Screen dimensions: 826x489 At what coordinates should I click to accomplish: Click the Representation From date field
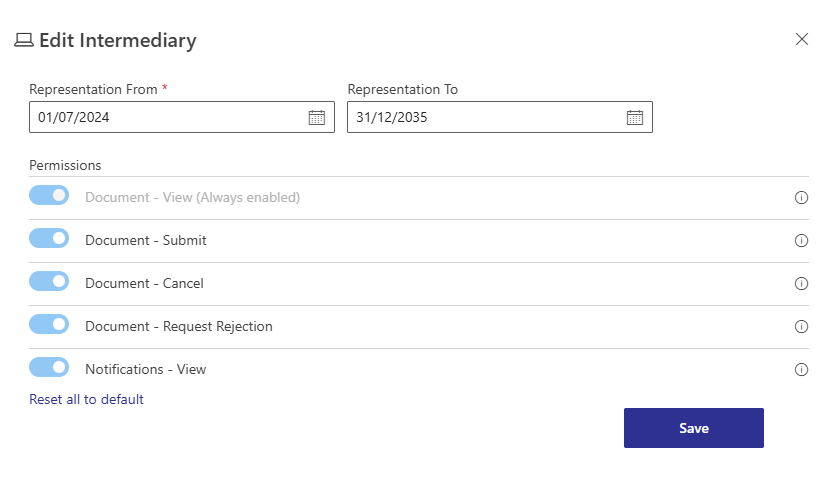(165, 117)
